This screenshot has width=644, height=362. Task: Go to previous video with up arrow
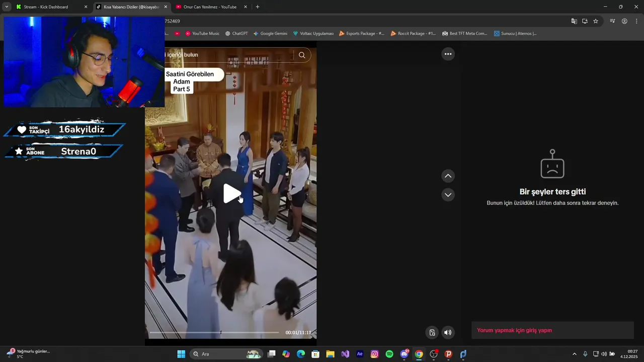click(448, 176)
